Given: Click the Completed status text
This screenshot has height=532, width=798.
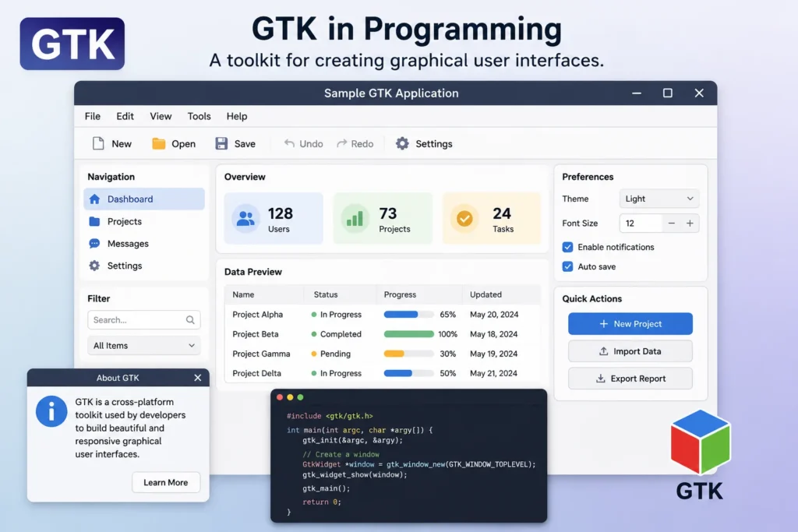Looking at the screenshot, I should [341, 334].
